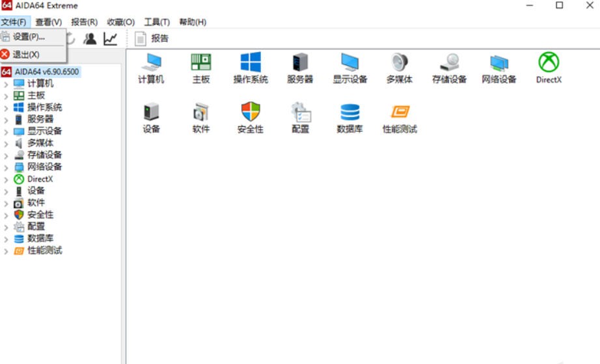Click the user profile toolbar icon

(x=90, y=38)
